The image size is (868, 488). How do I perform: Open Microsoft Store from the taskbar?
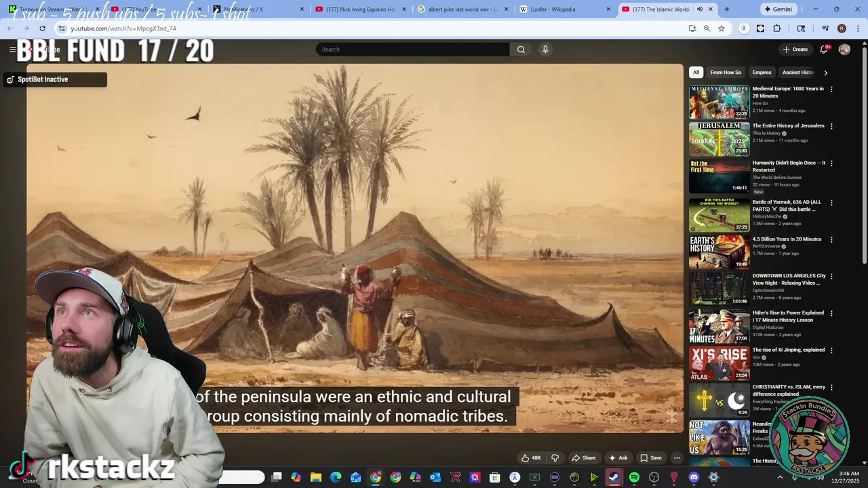tap(495, 477)
